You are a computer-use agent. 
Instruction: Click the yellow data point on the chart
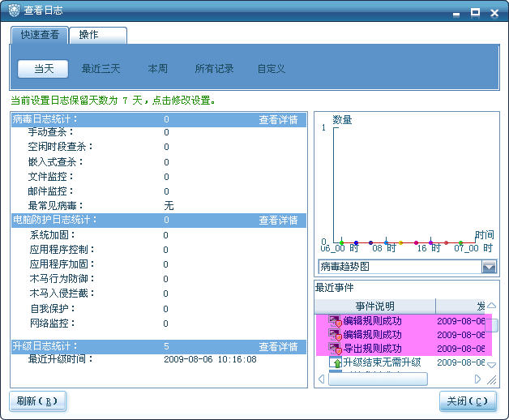[x=400, y=242]
